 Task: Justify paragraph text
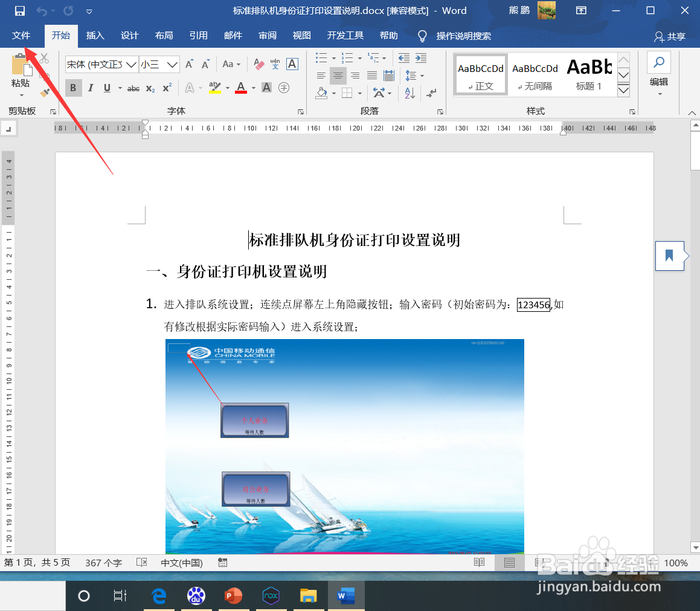point(372,76)
